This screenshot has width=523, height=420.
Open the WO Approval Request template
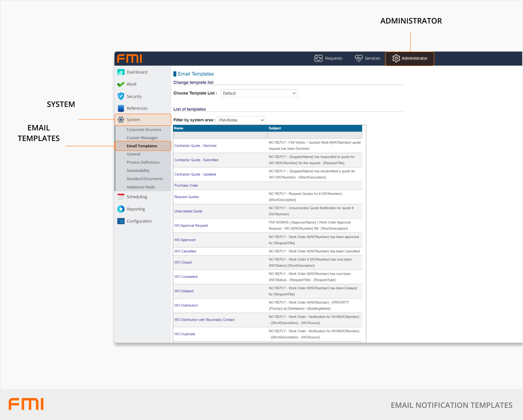191,226
